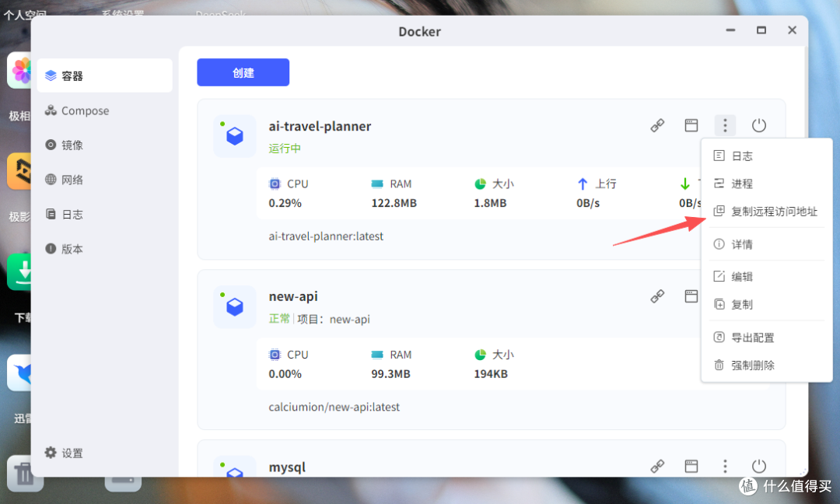840x504 pixels.
Task: Click the blue upload arrow 上行 icon
Action: (583, 184)
